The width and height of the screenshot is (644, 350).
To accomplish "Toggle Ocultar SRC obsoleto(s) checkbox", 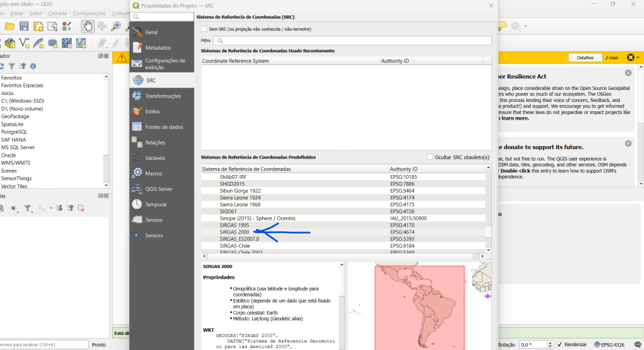I will (x=430, y=157).
